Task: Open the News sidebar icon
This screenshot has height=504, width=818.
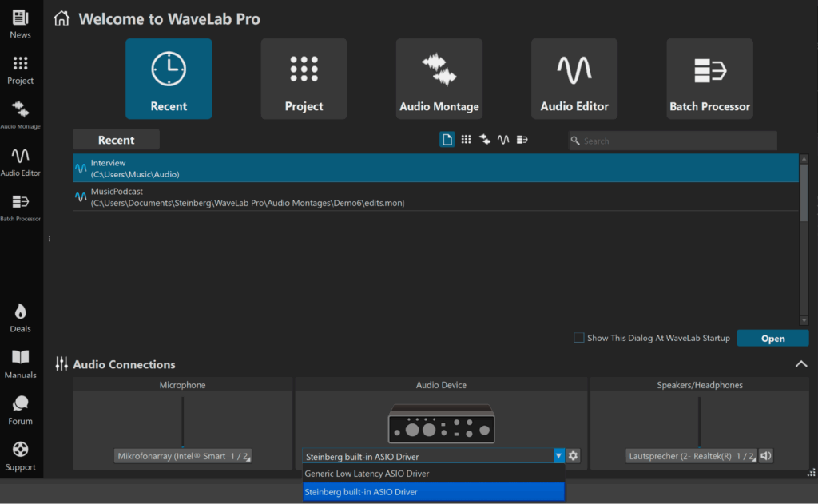Action: 21,24
